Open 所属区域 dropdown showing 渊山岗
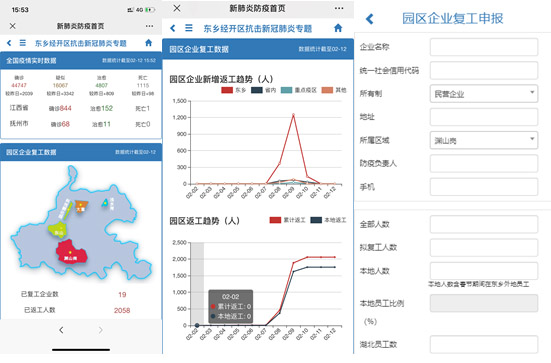 484,140
